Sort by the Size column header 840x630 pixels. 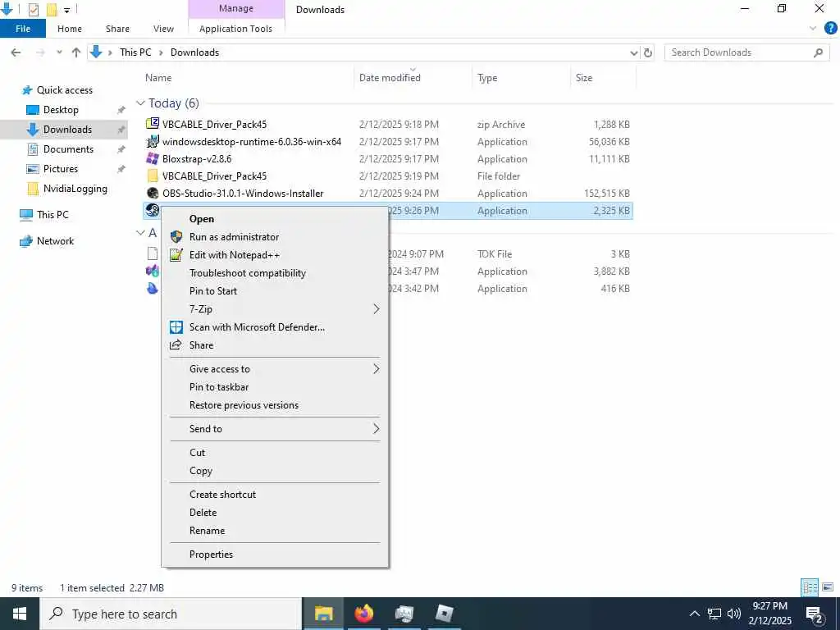584,78
